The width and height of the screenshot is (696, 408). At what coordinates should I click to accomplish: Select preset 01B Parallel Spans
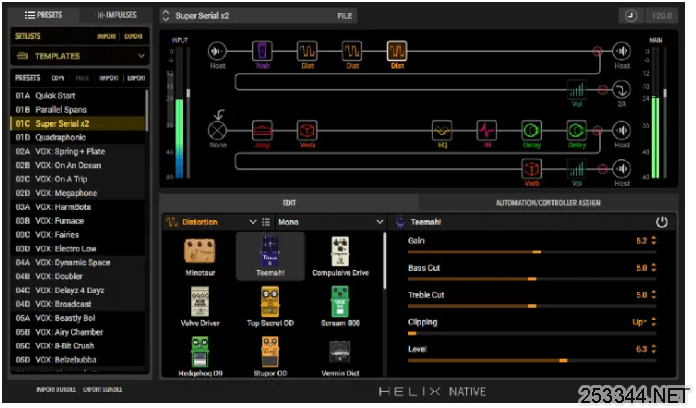click(x=78, y=110)
